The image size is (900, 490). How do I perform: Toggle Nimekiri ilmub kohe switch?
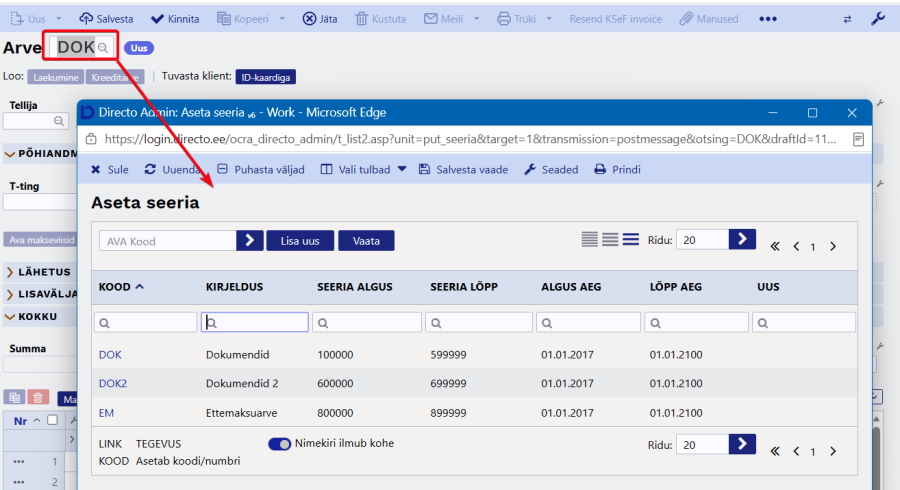point(280,444)
